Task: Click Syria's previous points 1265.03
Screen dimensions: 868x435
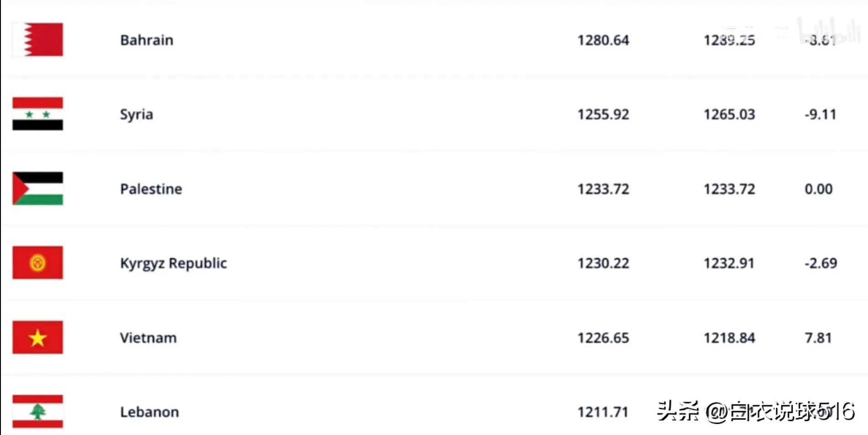Action: click(729, 114)
